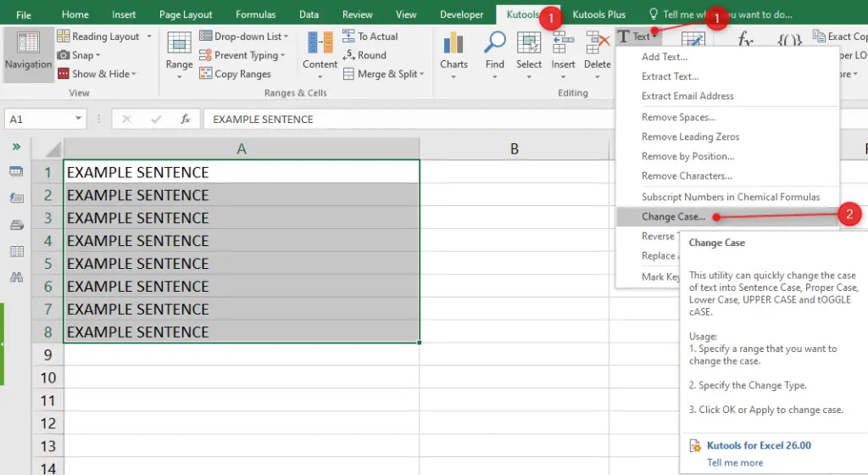This screenshot has height=475, width=868.
Task: Choose Remove Spaces in the Text menu
Action: pos(678,117)
